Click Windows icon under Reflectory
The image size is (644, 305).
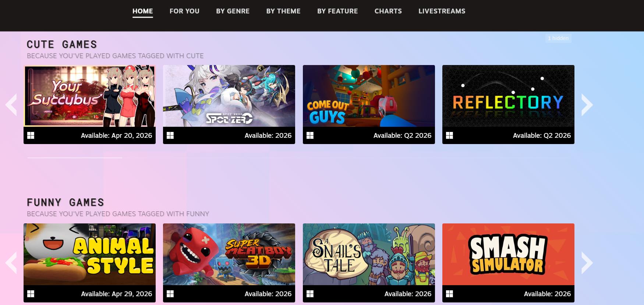point(449,136)
